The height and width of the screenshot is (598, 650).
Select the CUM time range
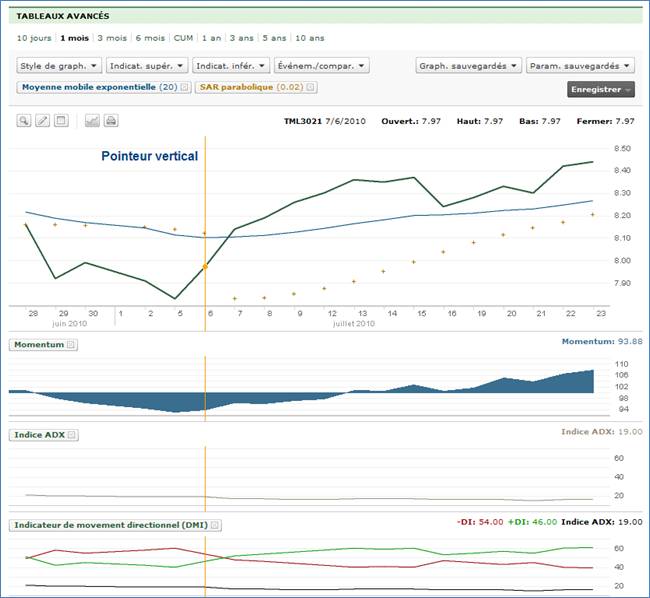[x=183, y=38]
